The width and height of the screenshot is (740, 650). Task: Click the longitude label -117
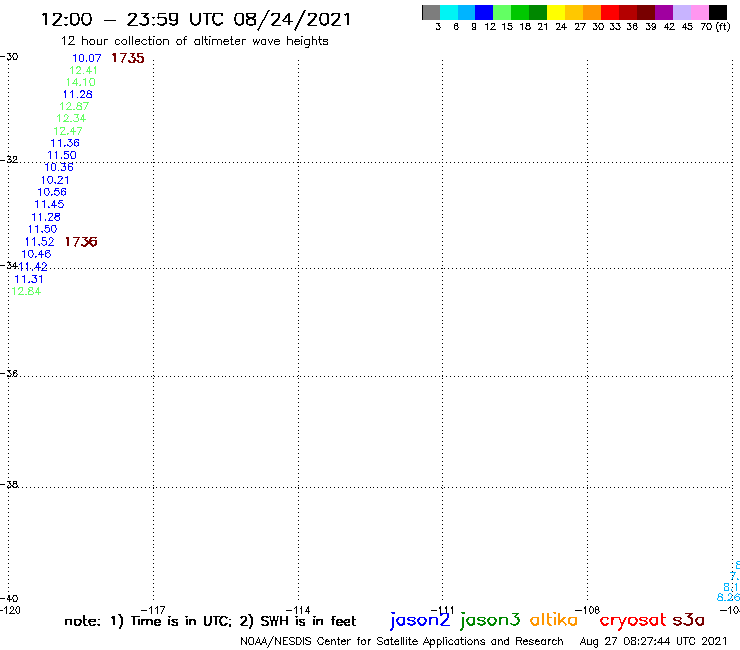click(x=153, y=610)
